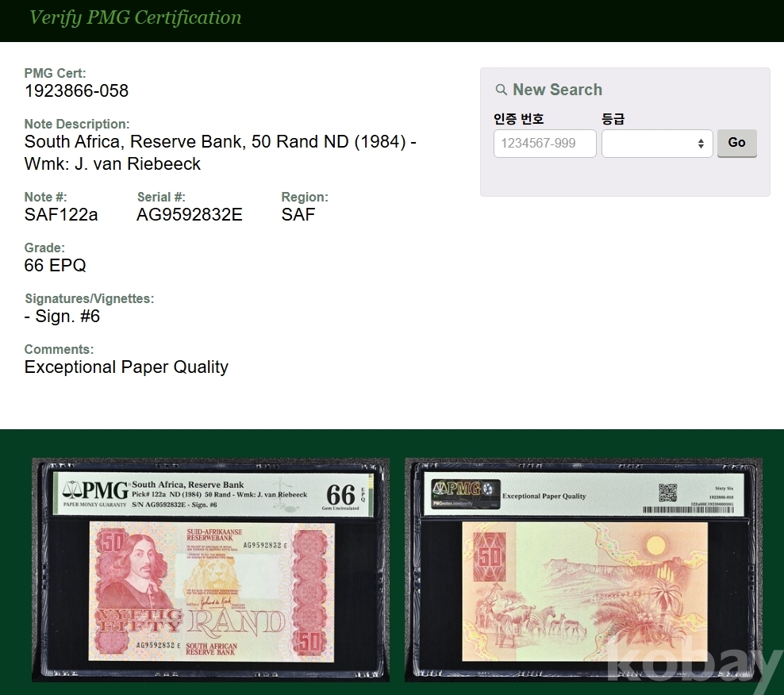
Task: Click the 66 grade number on holder label
Action: [x=340, y=495]
